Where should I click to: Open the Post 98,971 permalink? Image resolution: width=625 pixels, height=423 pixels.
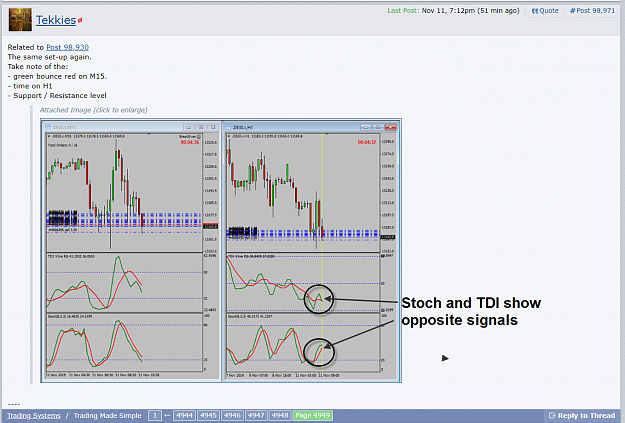[592, 11]
